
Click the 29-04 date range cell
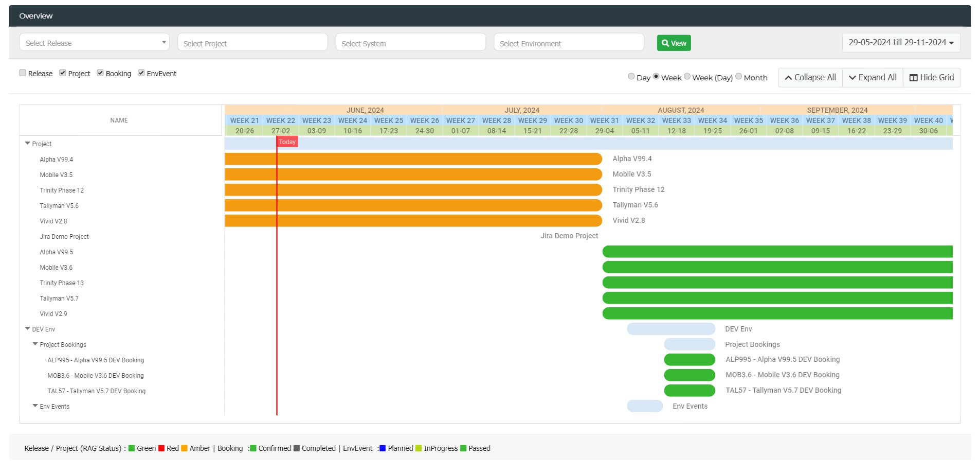[x=605, y=131]
